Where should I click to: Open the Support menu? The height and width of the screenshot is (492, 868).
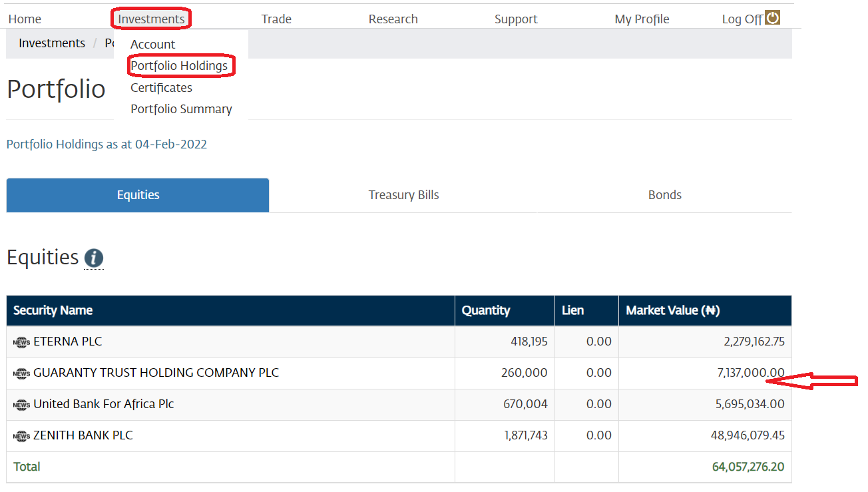(x=516, y=19)
